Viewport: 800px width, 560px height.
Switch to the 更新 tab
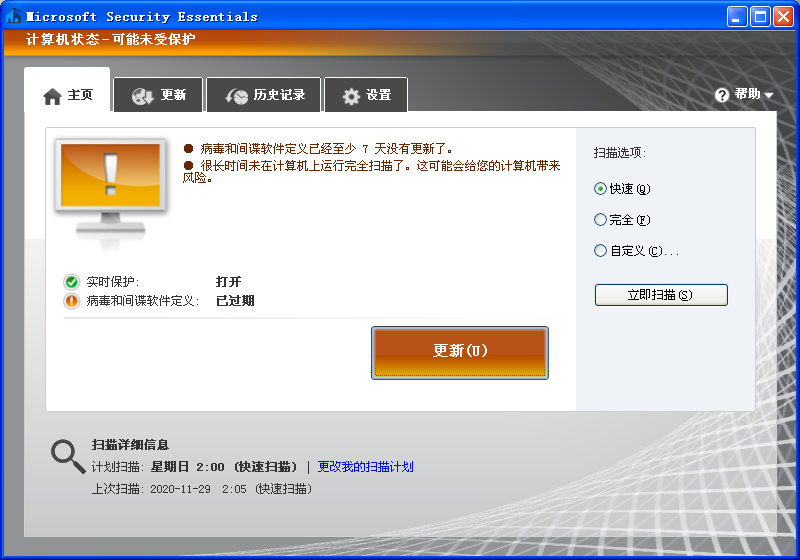tap(158, 94)
